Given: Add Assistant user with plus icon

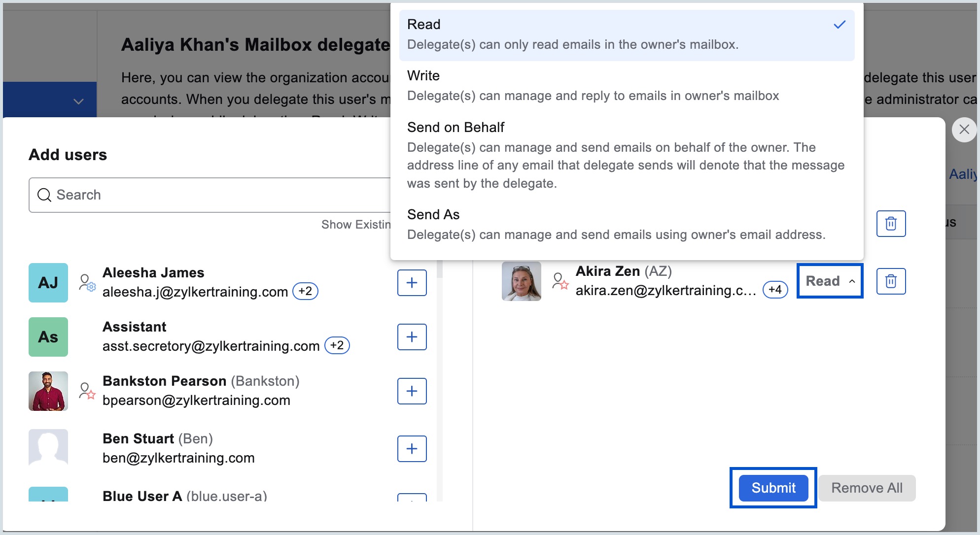Looking at the screenshot, I should click(x=412, y=337).
